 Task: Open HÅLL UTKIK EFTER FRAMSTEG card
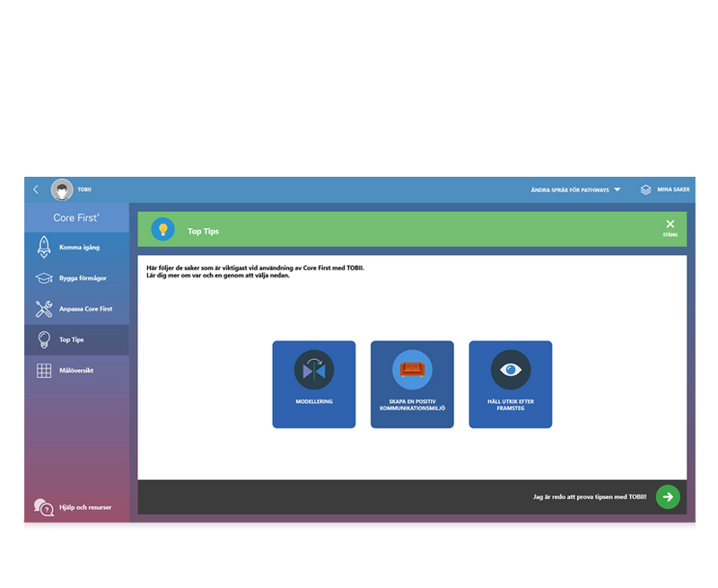tap(511, 385)
